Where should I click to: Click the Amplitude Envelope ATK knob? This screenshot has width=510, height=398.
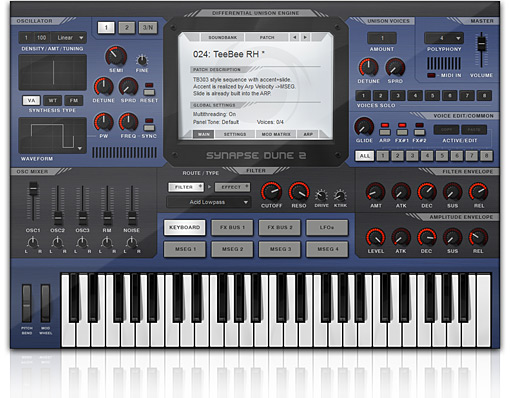(x=401, y=237)
